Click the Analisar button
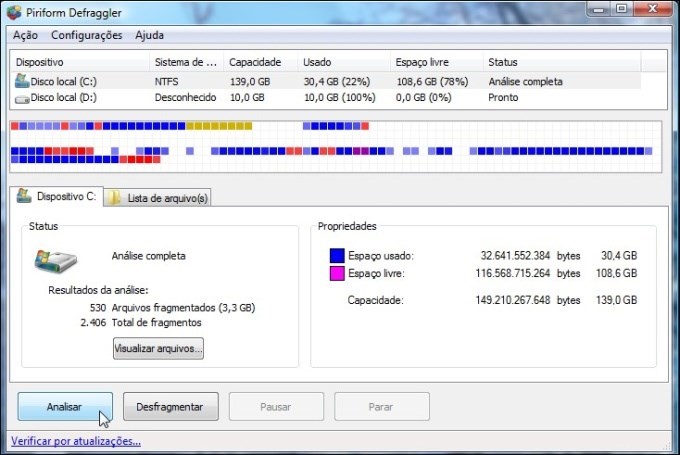Viewport: 680px width, 455px height. 65,406
